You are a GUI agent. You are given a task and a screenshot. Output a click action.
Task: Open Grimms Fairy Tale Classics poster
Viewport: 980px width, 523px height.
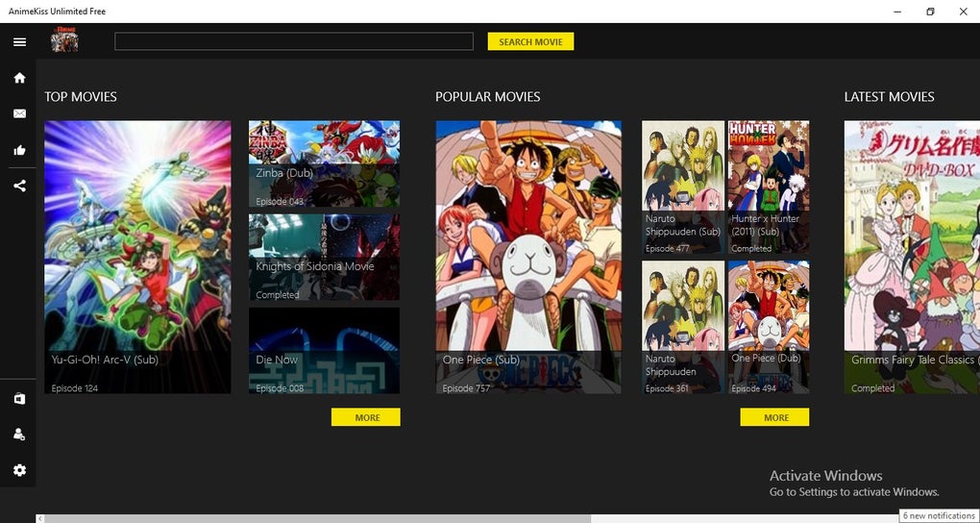(x=912, y=257)
